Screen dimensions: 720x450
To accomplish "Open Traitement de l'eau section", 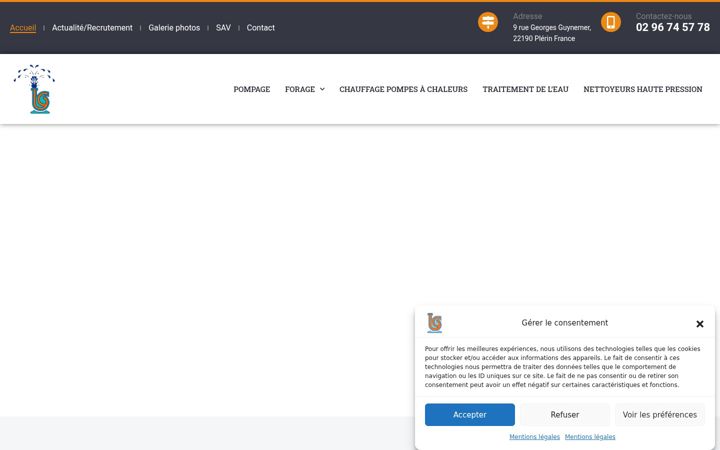I will (525, 89).
